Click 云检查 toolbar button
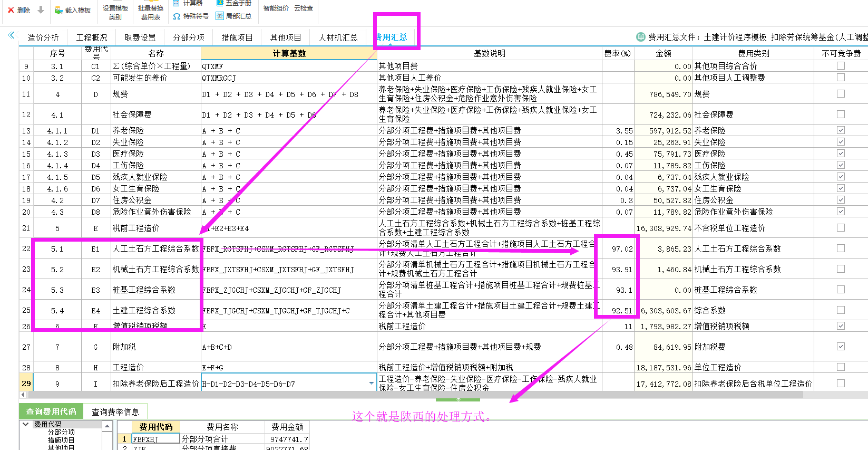Viewport: 868px width, 450px height. 304,8
